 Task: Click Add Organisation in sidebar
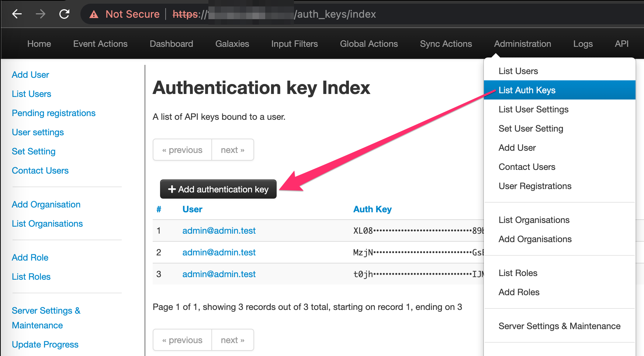pyautogui.click(x=46, y=205)
